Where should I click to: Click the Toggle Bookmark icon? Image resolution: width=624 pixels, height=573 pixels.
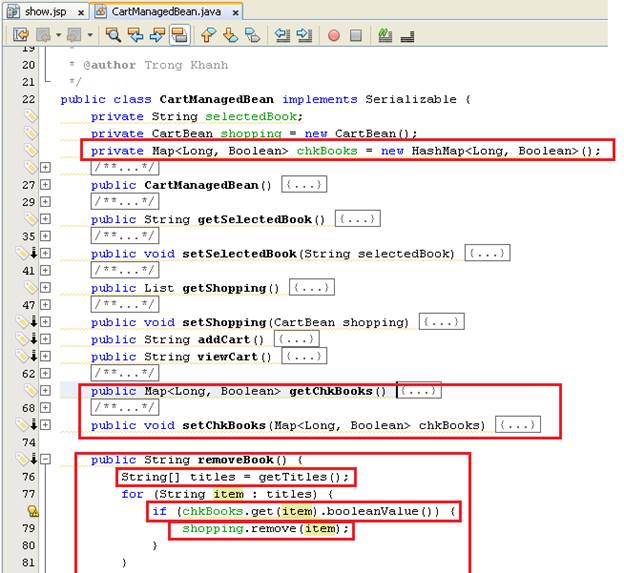click(252, 35)
